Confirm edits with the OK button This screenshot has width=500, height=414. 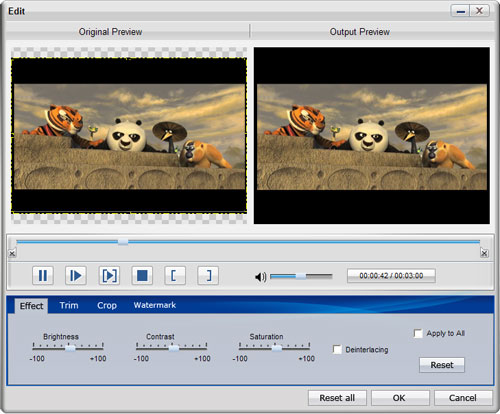pos(399,398)
